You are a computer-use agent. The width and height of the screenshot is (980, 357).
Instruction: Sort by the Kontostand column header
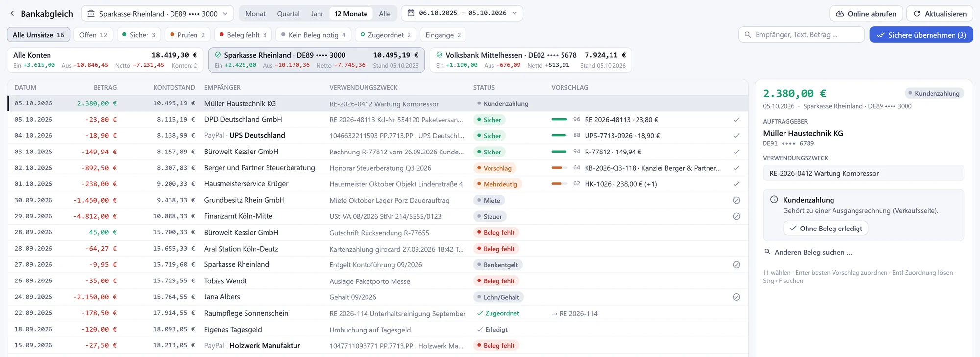click(x=174, y=87)
